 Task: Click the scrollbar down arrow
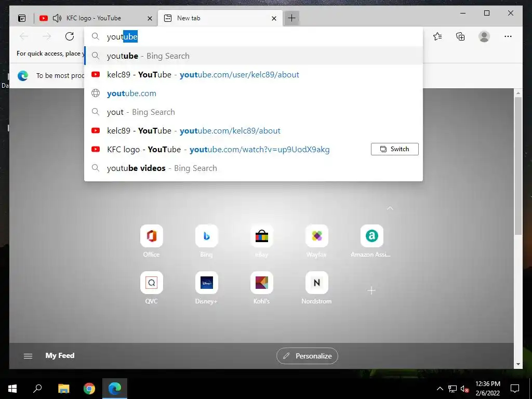(518, 364)
